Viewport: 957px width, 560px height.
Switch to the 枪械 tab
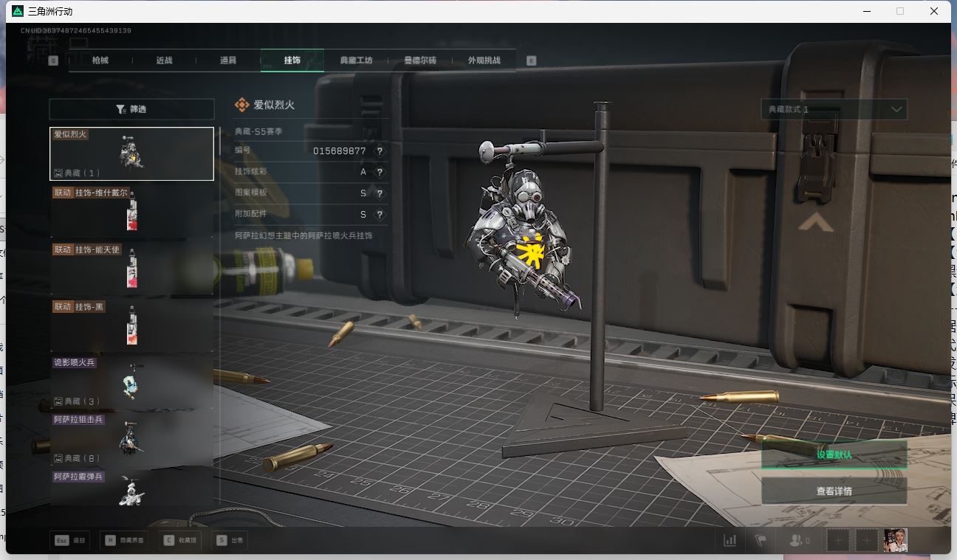(x=100, y=61)
